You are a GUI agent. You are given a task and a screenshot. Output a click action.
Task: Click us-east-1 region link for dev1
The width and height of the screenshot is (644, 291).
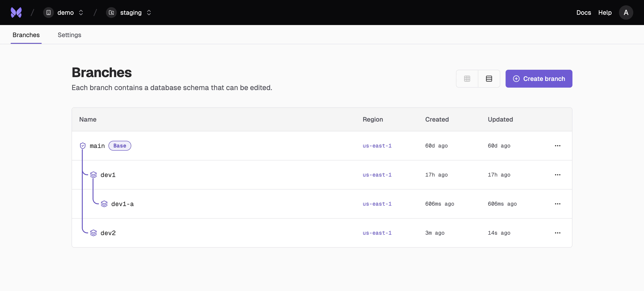(377, 175)
